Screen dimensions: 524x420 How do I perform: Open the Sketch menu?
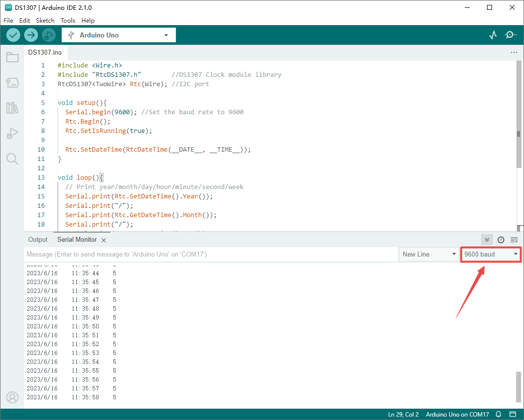(x=45, y=20)
